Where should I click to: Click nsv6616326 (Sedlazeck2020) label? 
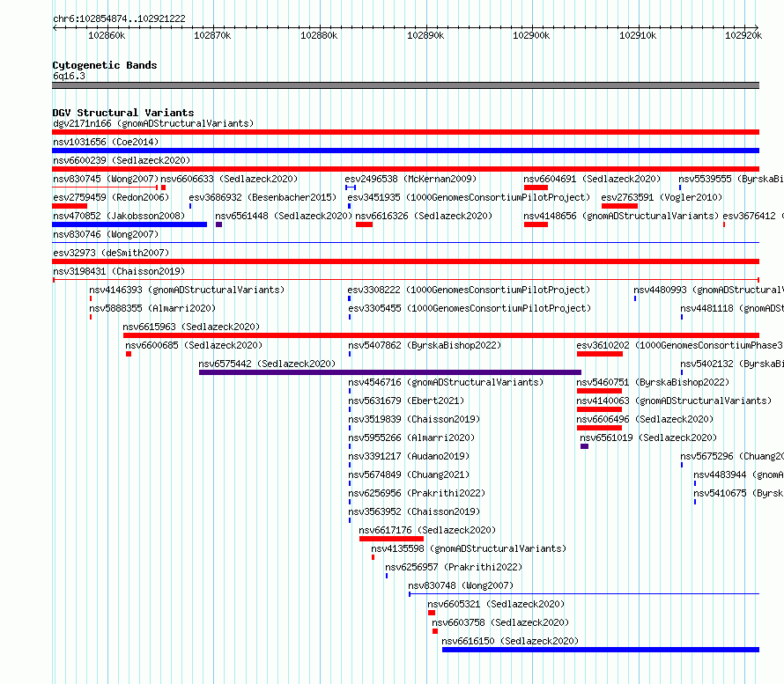point(424,216)
